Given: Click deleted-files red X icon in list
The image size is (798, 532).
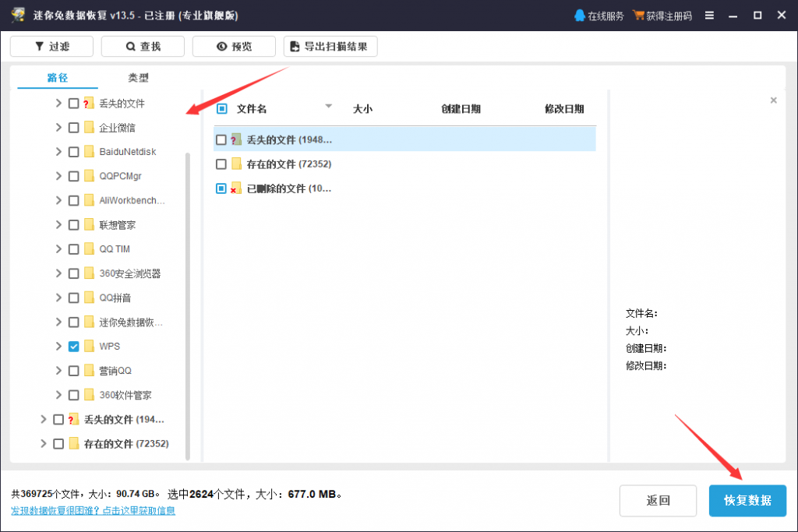Looking at the screenshot, I should [x=236, y=188].
